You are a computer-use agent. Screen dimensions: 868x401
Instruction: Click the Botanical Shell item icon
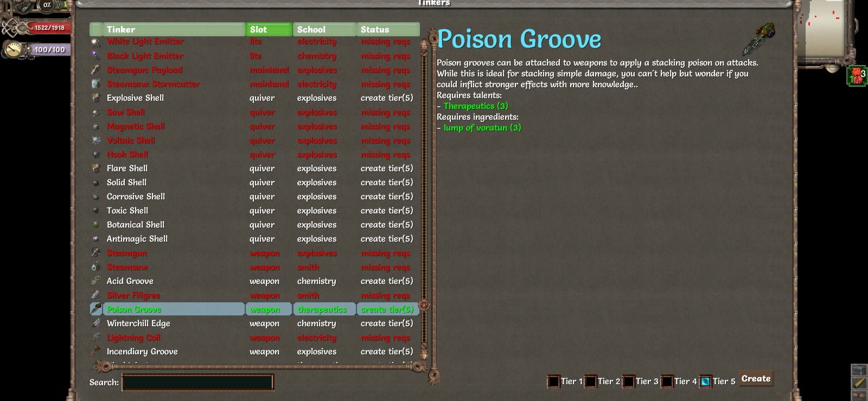coord(96,225)
